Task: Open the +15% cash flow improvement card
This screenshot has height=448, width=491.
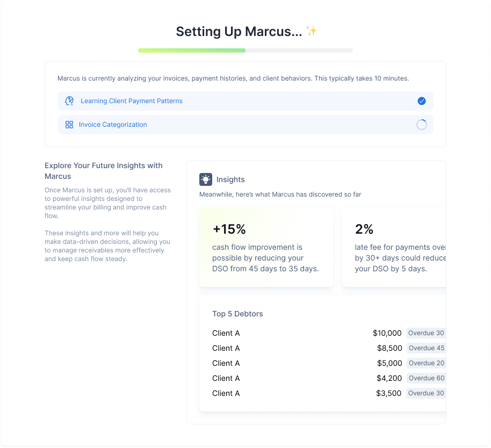Action: click(x=266, y=247)
